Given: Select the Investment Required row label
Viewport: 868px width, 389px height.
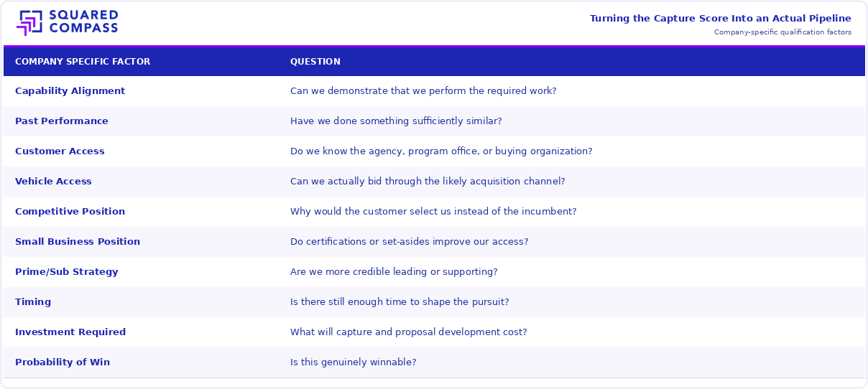Looking at the screenshot, I should pyautogui.click(x=70, y=332).
